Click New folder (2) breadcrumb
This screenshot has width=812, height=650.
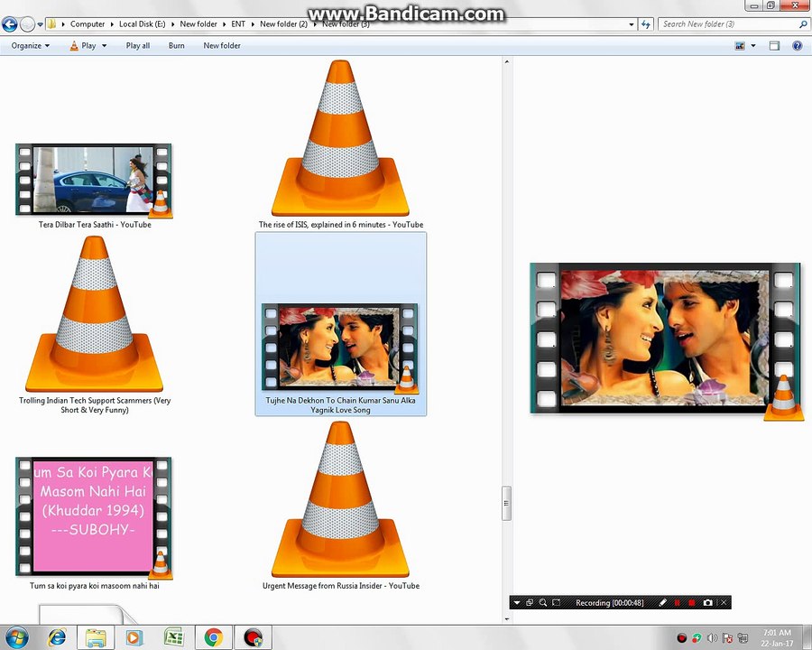[283, 23]
